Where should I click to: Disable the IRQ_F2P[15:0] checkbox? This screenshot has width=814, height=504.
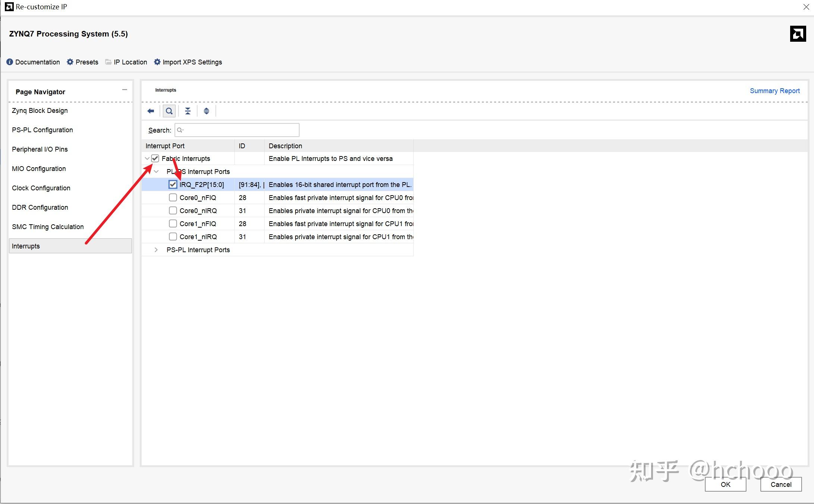pyautogui.click(x=173, y=185)
